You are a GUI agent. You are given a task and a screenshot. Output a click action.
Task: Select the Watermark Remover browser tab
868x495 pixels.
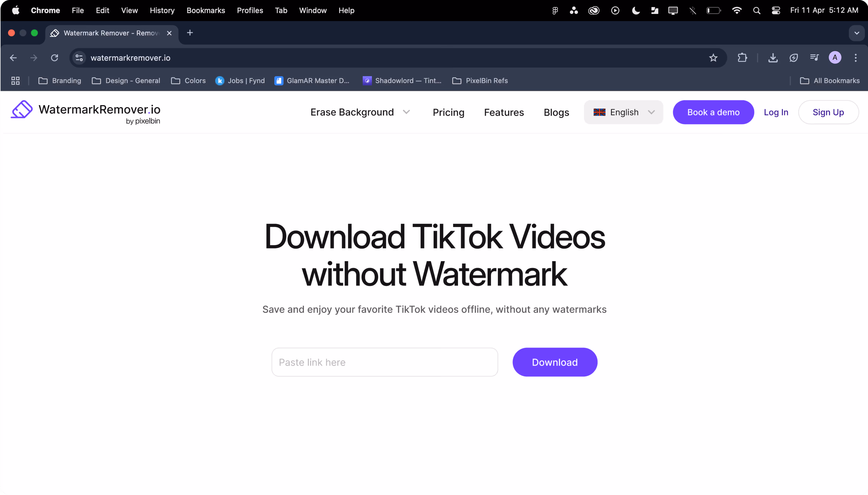pyautogui.click(x=112, y=33)
